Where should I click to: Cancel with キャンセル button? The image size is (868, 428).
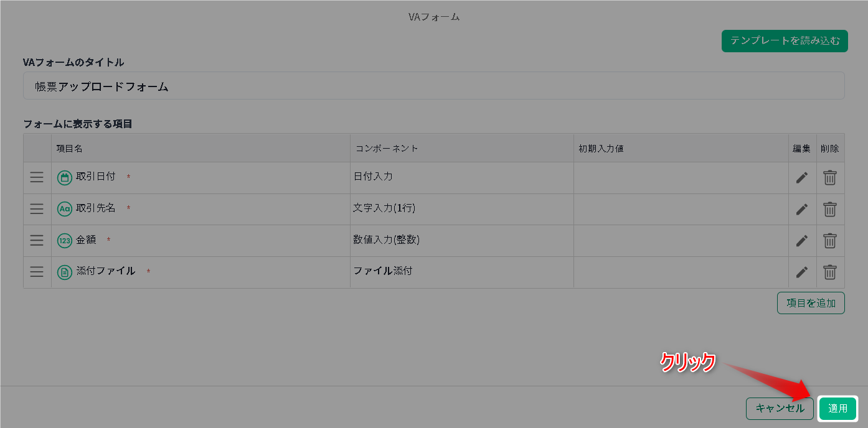780,408
